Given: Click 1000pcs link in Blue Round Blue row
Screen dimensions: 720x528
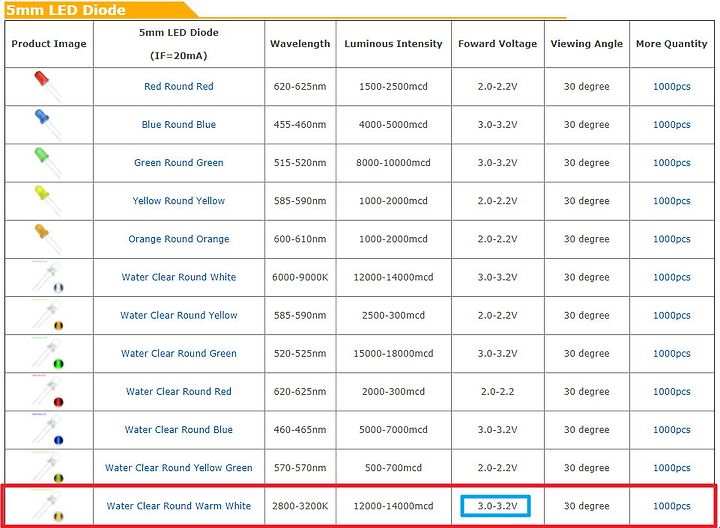Looking at the screenshot, I should [x=671, y=124].
